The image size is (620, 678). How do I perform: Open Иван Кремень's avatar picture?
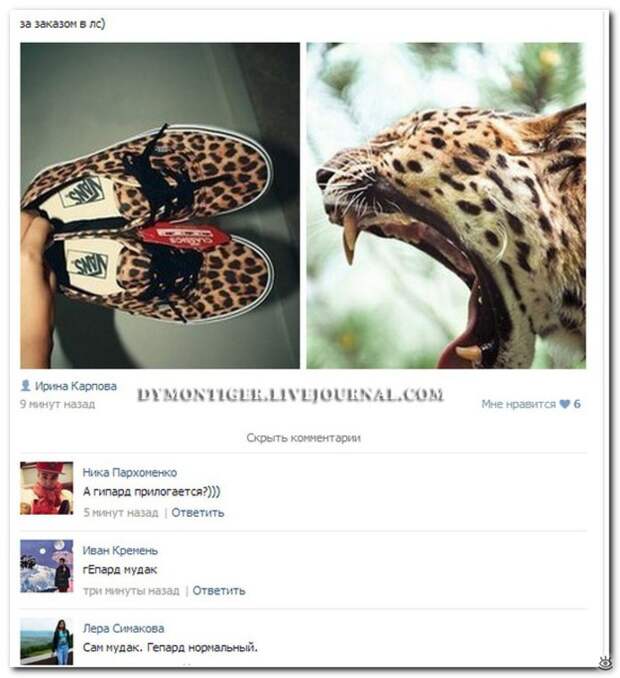[47, 566]
